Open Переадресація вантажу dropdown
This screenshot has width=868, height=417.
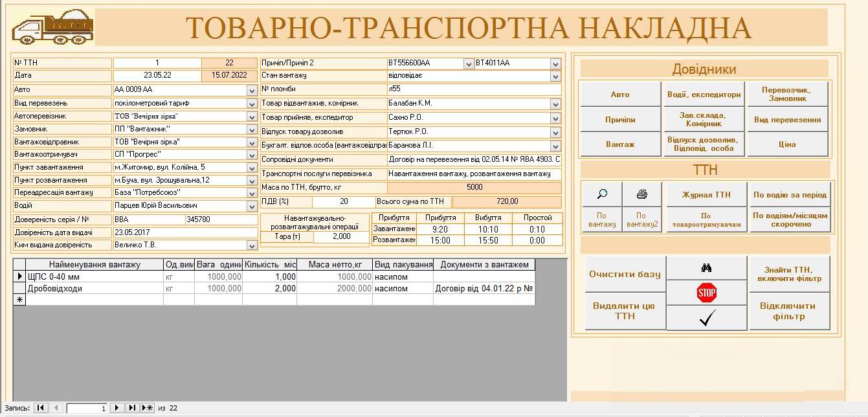coord(252,193)
